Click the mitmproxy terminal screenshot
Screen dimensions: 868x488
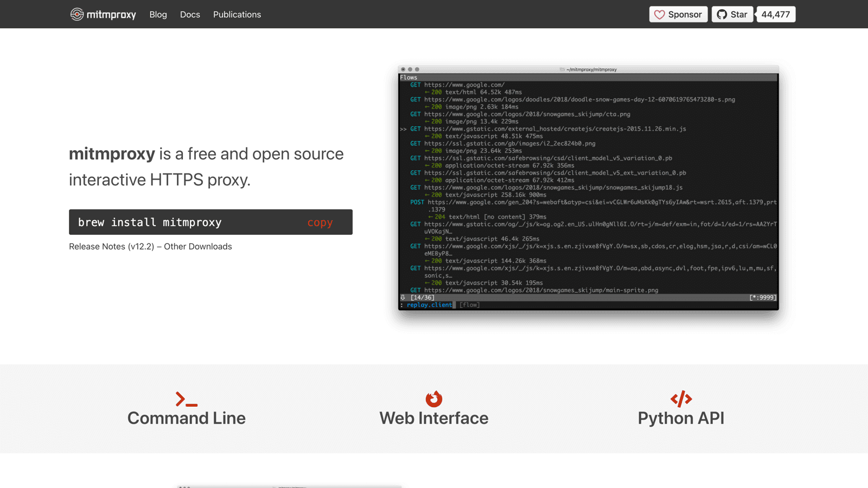(x=588, y=188)
